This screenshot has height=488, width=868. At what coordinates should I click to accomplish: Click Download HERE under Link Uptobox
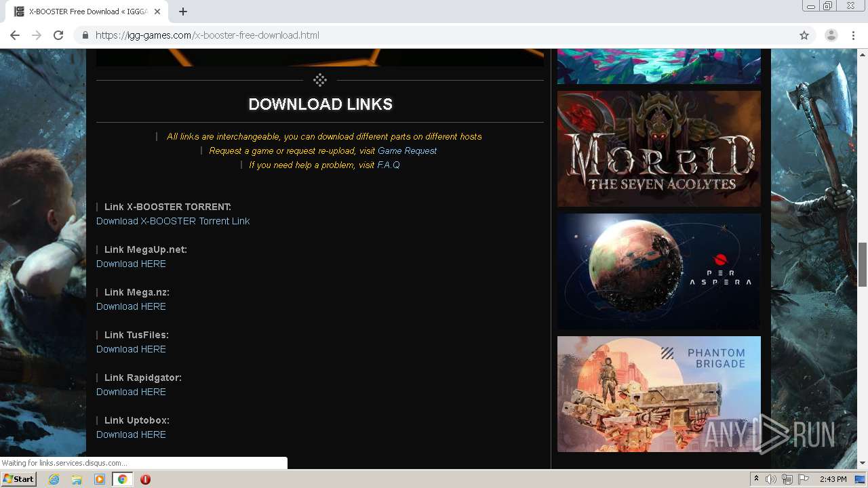pos(131,434)
